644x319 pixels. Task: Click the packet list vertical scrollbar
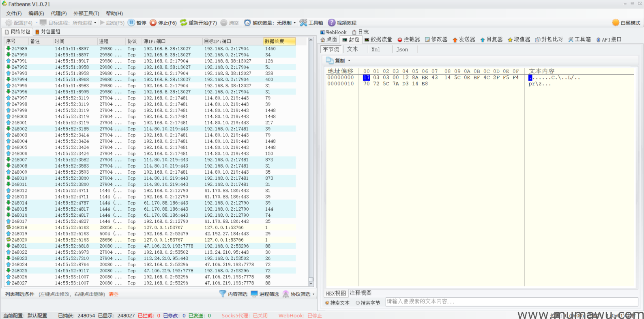point(311,162)
